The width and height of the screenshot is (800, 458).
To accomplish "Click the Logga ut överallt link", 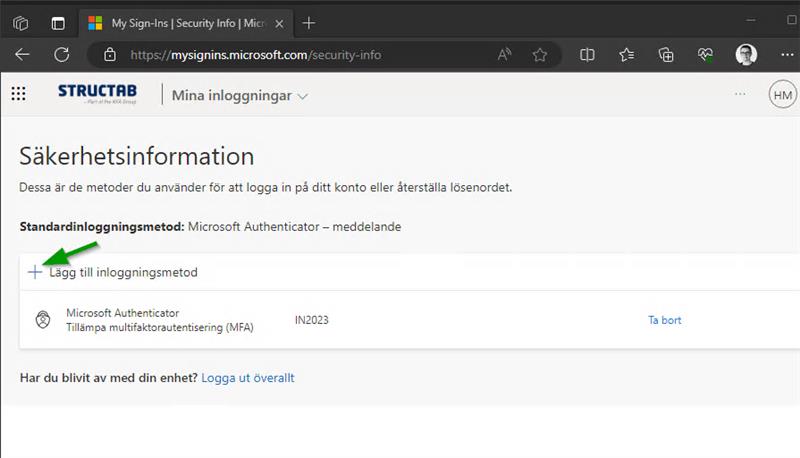I will [x=248, y=378].
